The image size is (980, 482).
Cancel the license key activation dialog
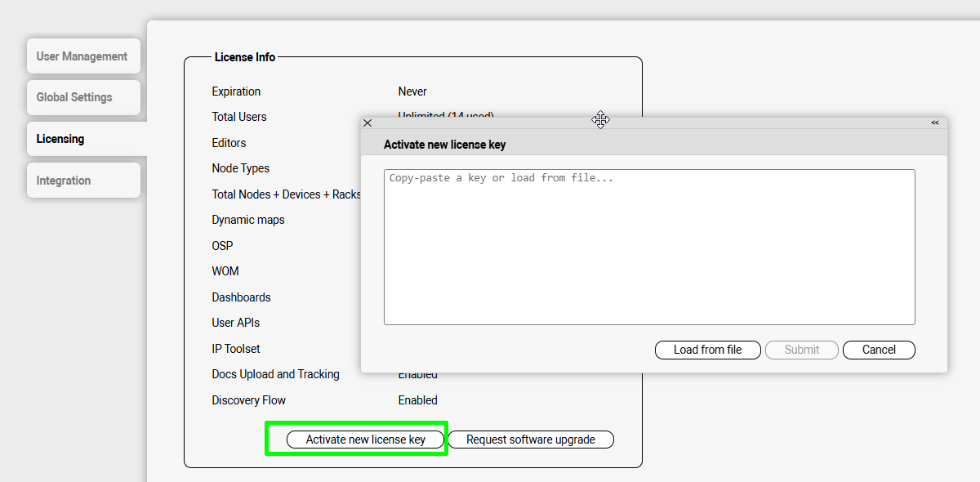(879, 350)
